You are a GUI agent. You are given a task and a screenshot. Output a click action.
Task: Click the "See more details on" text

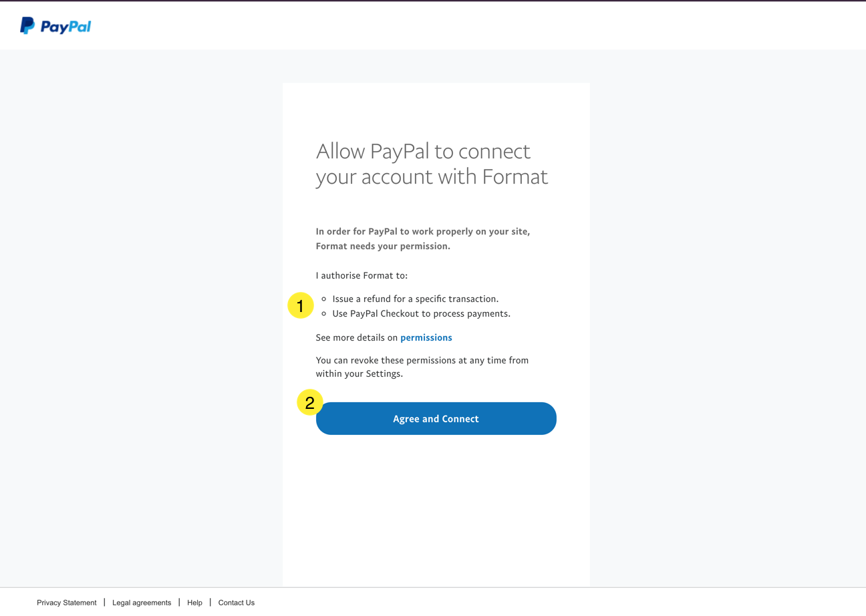coord(357,337)
